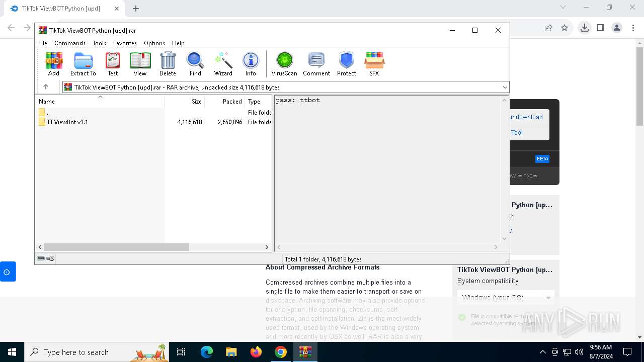644x362 pixels.
Task: Open a new Chrome tab
Action: tap(136, 8)
